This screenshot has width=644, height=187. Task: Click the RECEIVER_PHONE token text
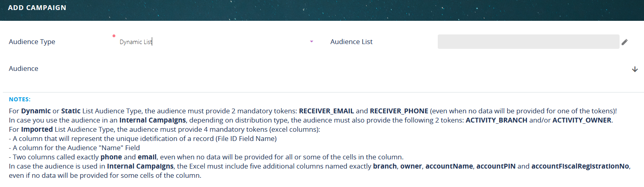pos(399,111)
